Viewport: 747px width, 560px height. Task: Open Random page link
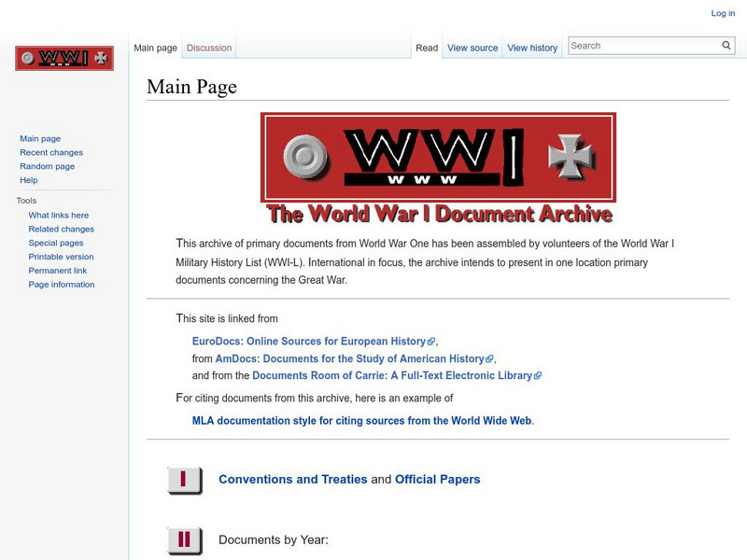tap(48, 166)
